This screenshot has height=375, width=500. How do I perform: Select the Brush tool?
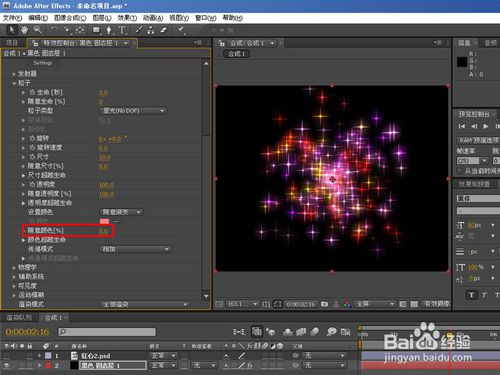pyautogui.click(x=139, y=30)
